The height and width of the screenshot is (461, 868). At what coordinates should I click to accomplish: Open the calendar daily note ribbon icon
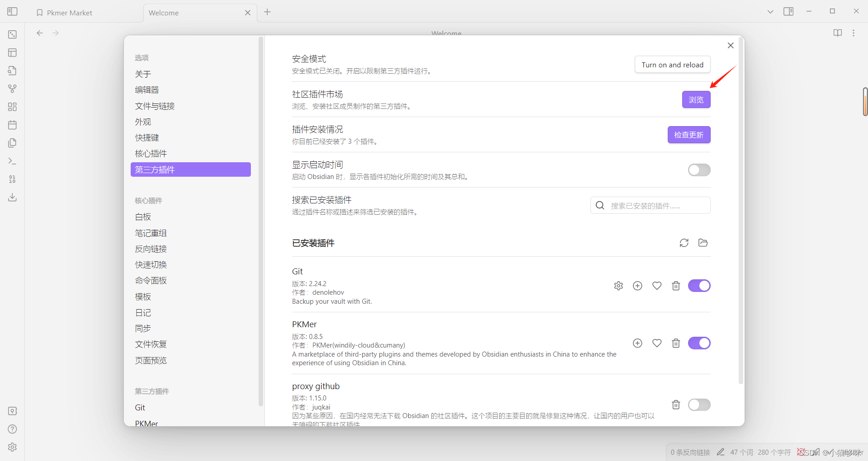point(12,125)
